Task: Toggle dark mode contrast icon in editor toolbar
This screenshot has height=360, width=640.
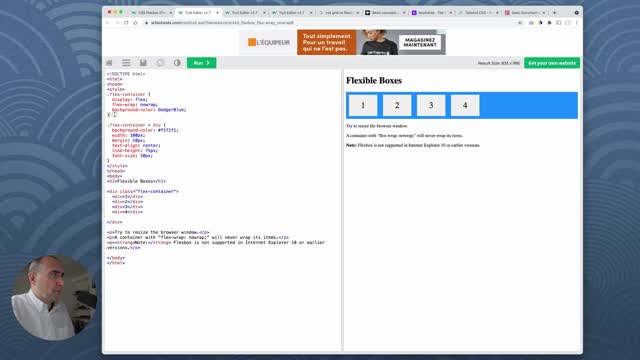Action: point(177,63)
